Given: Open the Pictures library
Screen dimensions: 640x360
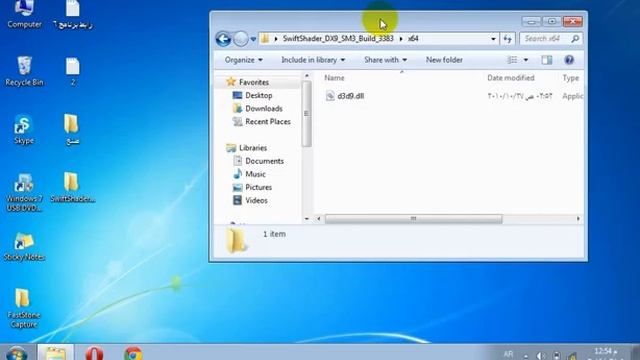Looking at the screenshot, I should pos(258,187).
